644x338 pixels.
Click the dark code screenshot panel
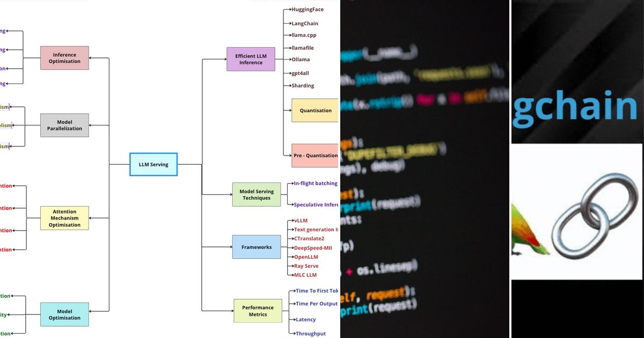click(424, 169)
